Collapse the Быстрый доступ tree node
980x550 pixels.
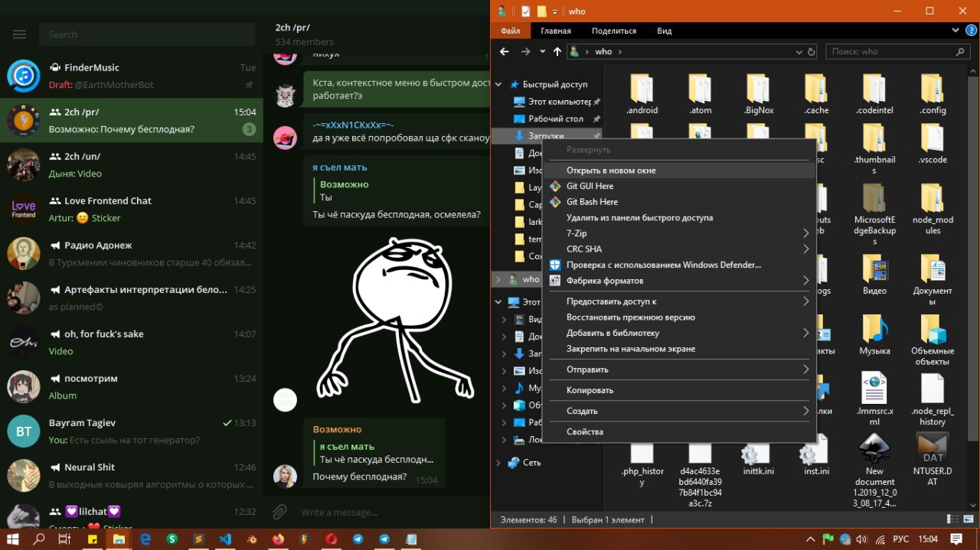tap(499, 84)
